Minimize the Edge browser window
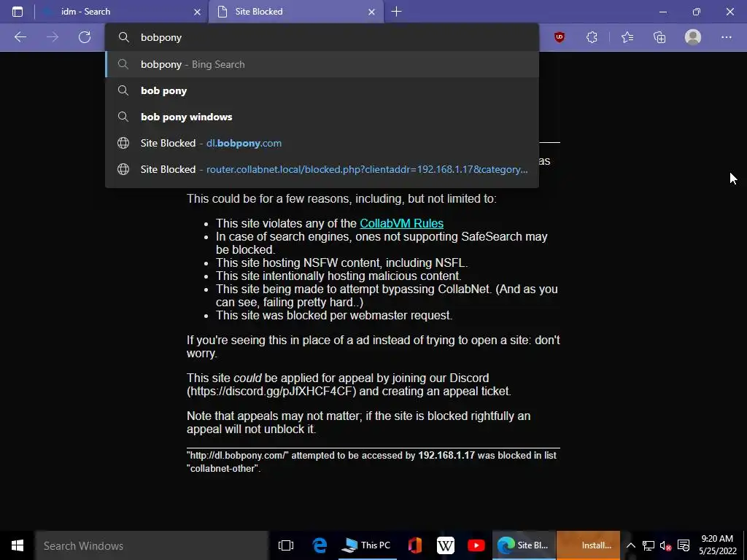Screen dimensions: 747x560 (x=662, y=12)
